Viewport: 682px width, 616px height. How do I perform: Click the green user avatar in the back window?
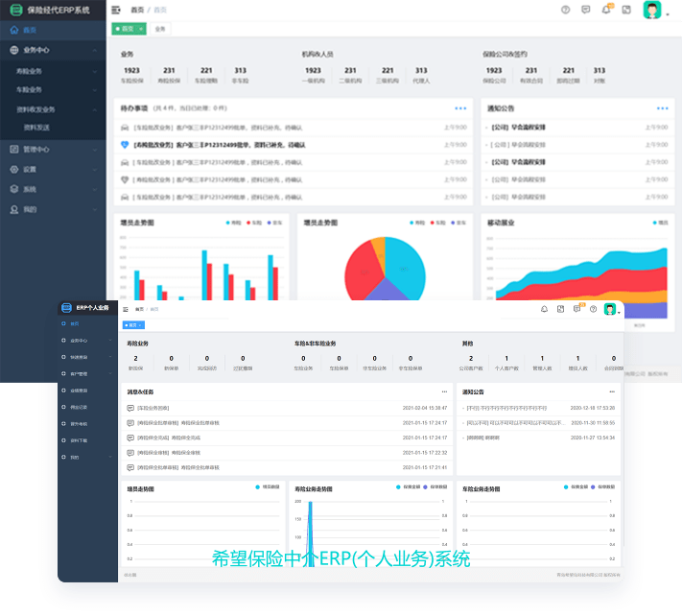pyautogui.click(x=652, y=10)
